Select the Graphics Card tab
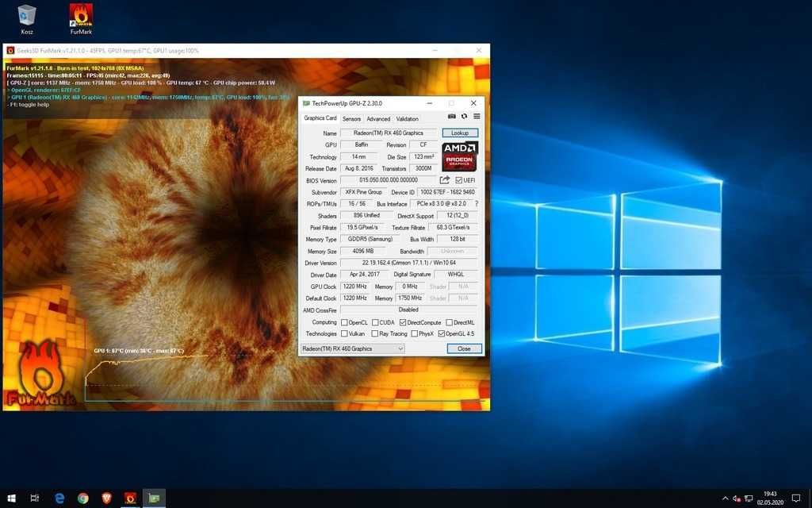Image resolution: width=812 pixels, height=508 pixels. 320,118
